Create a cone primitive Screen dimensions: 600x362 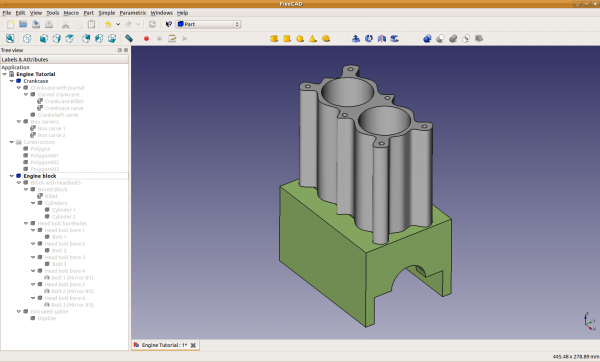pyautogui.click(x=313, y=38)
